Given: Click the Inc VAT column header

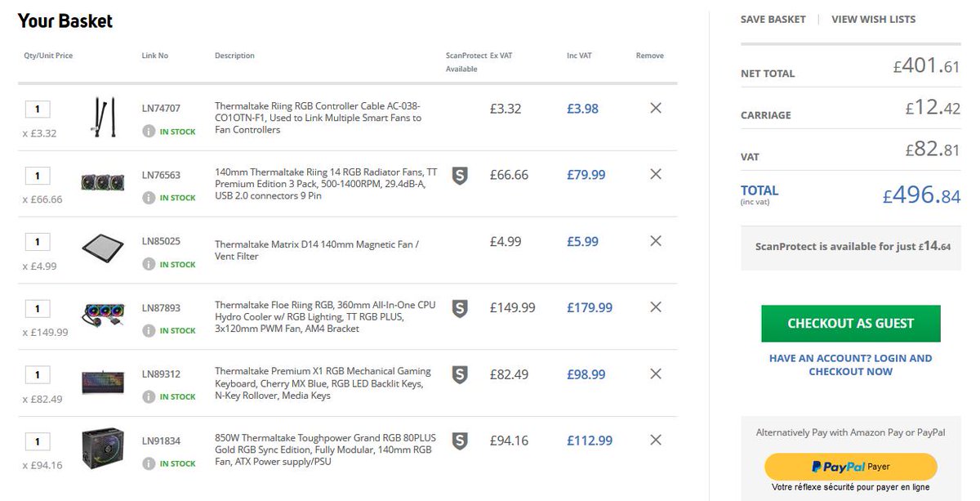Looking at the screenshot, I should point(581,56).
